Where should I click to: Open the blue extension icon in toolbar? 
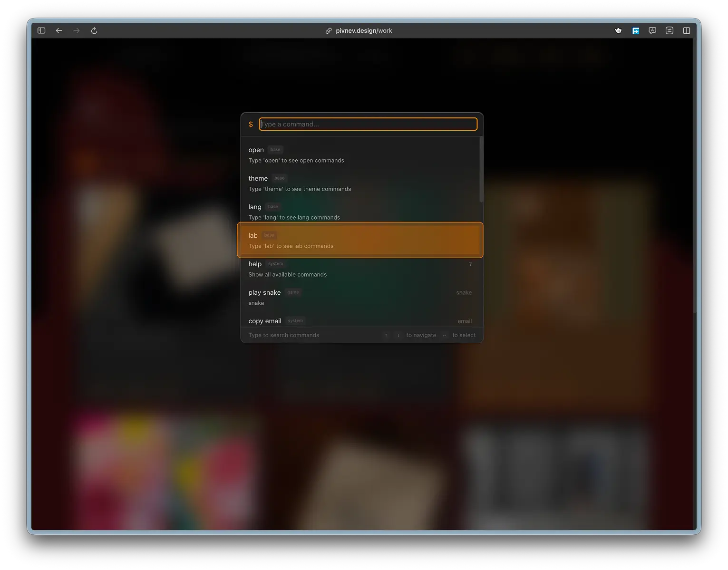(x=635, y=30)
